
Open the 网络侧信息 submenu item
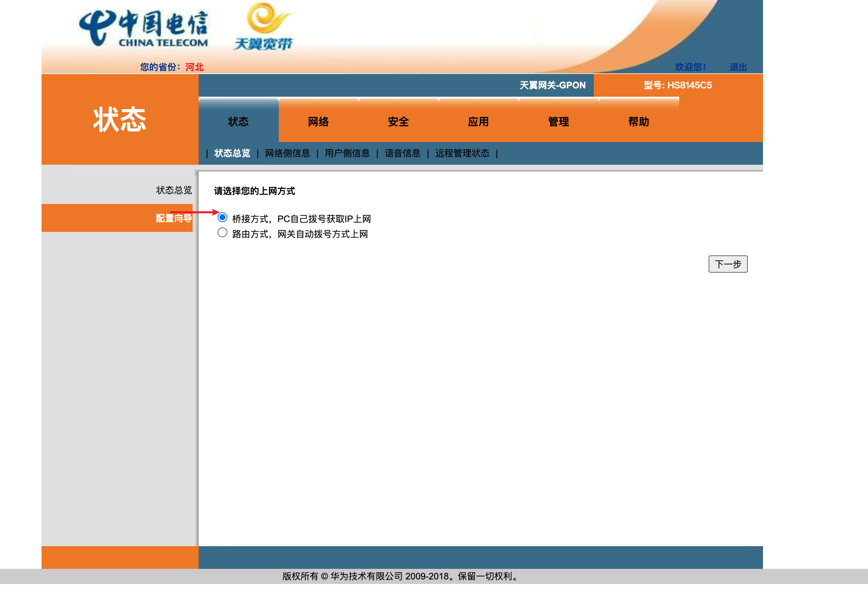point(287,153)
